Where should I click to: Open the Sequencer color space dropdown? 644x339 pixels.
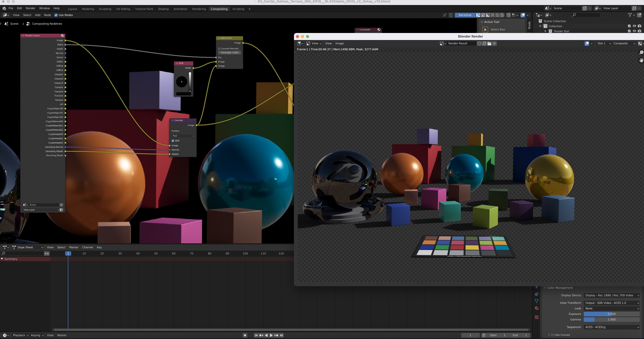click(x=612, y=327)
